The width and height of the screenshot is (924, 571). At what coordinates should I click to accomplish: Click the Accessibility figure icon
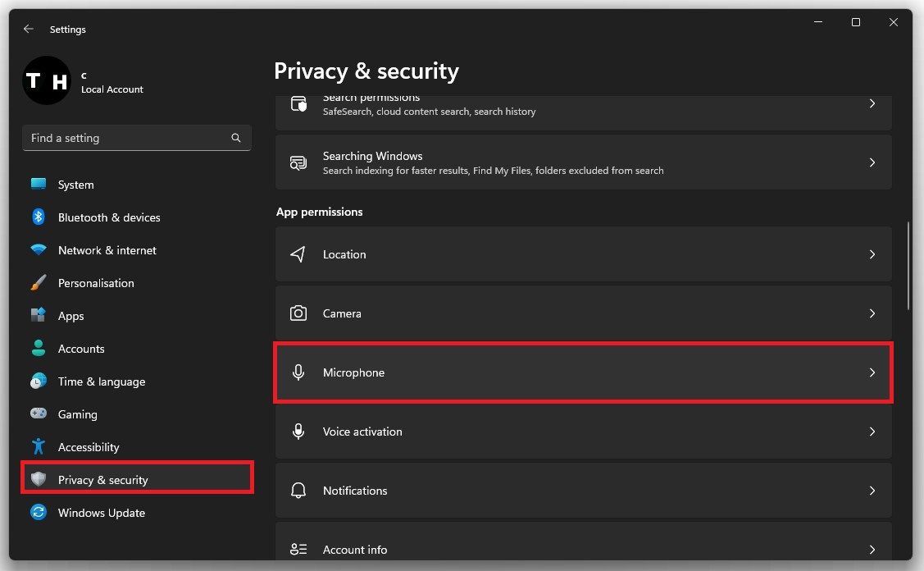(x=39, y=446)
